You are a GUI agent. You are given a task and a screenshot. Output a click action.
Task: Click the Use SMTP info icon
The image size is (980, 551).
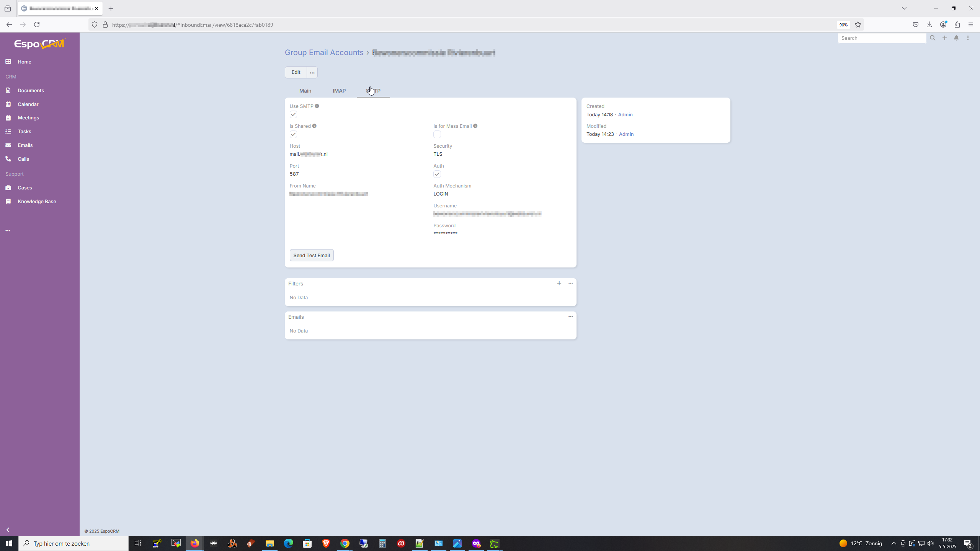point(317,106)
